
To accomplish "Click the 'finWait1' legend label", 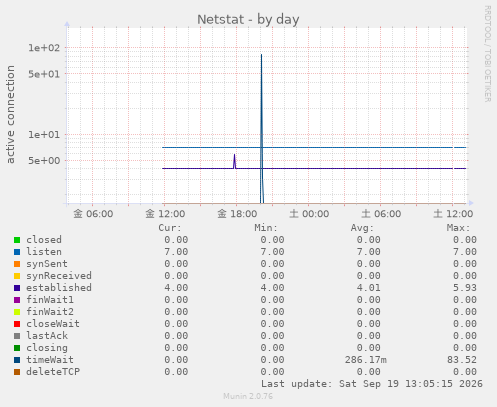I will pos(50,300).
